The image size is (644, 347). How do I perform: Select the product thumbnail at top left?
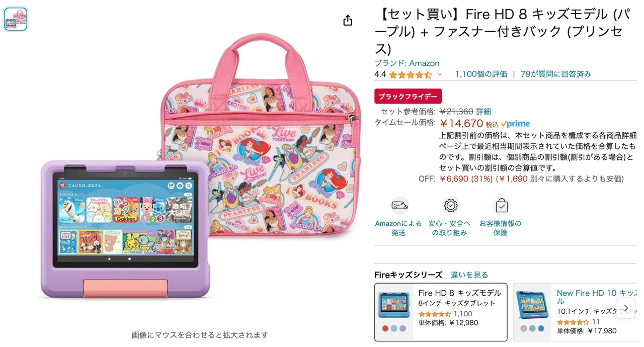16,19
